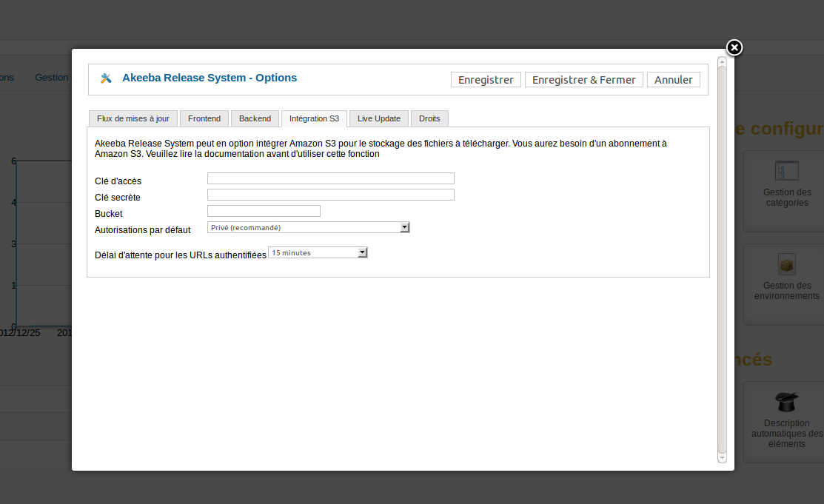
Task: Open the Autorisations par défaut dropdown
Action: pos(308,228)
